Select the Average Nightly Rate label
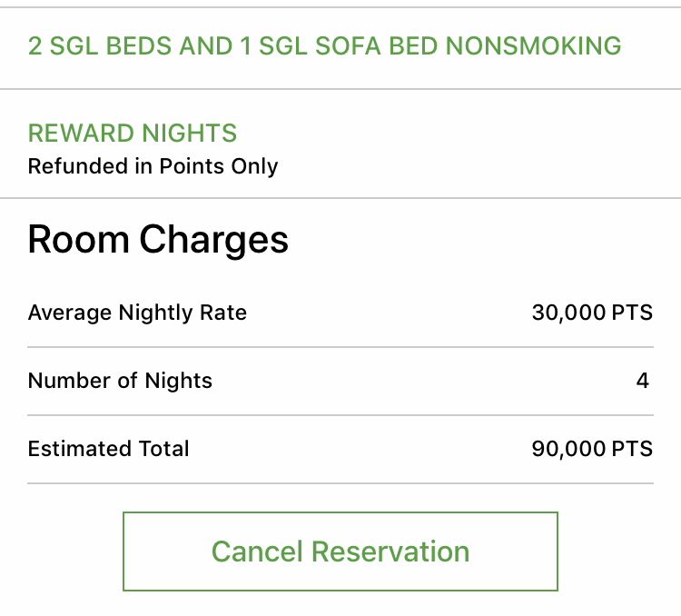This screenshot has height=616, width=681. [x=137, y=313]
